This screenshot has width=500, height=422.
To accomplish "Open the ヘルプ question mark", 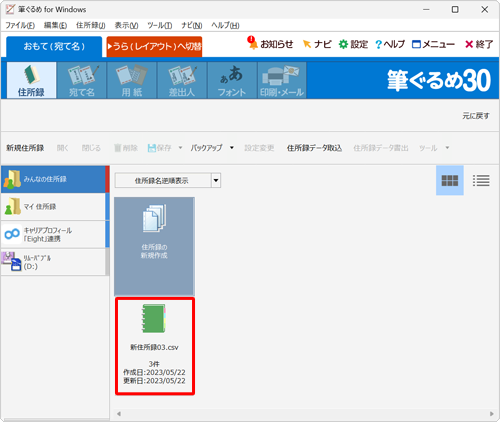I will pyautogui.click(x=390, y=44).
